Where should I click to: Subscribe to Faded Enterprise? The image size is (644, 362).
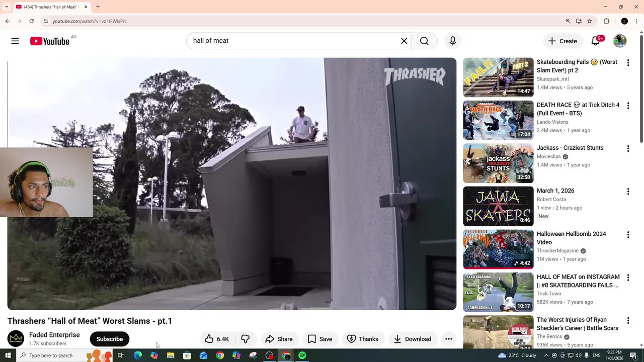click(110, 339)
